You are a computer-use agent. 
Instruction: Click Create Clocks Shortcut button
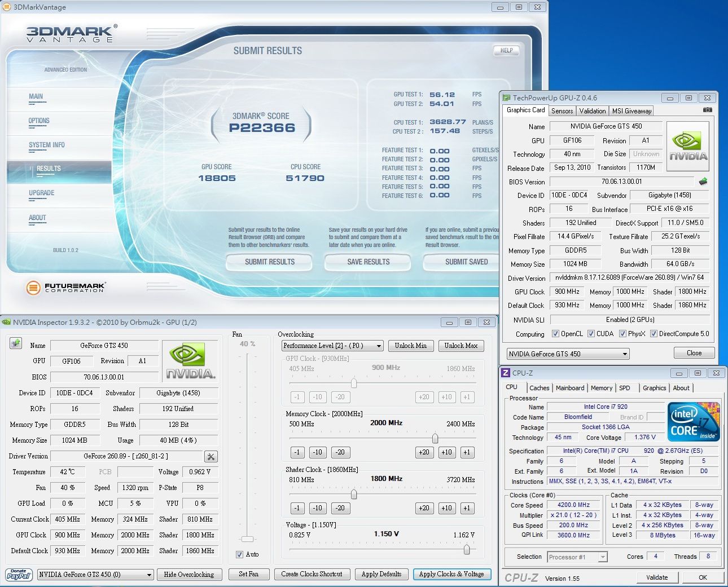[312, 574]
